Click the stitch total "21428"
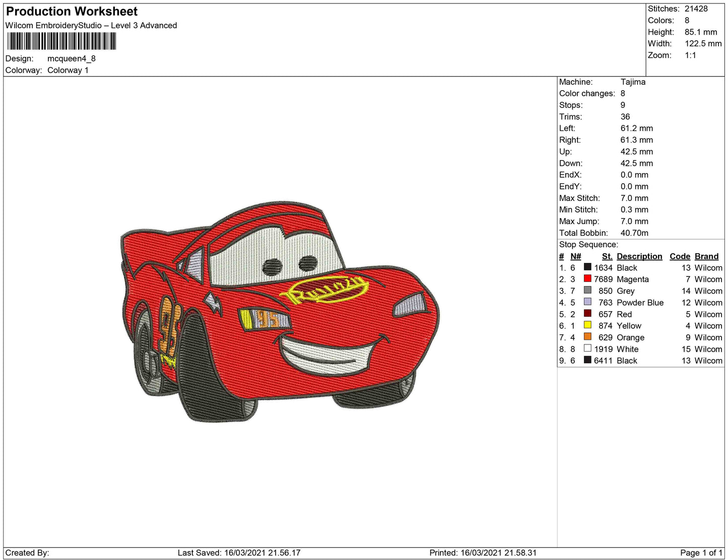 point(696,9)
